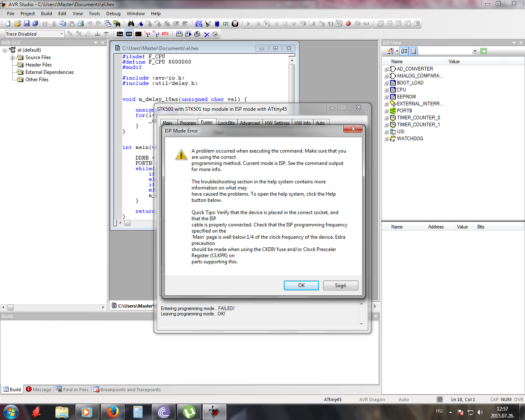Click the Toggle Bookmark toolbar icon

[x=140, y=24]
